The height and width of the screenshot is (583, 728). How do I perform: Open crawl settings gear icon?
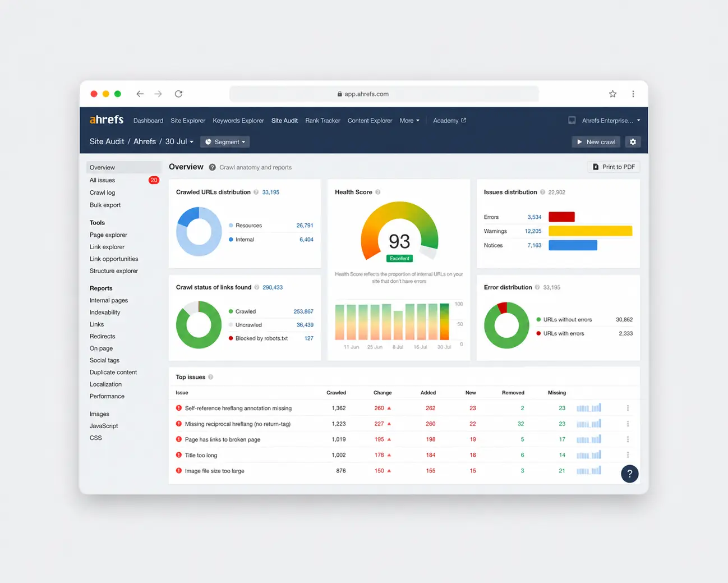(x=633, y=142)
